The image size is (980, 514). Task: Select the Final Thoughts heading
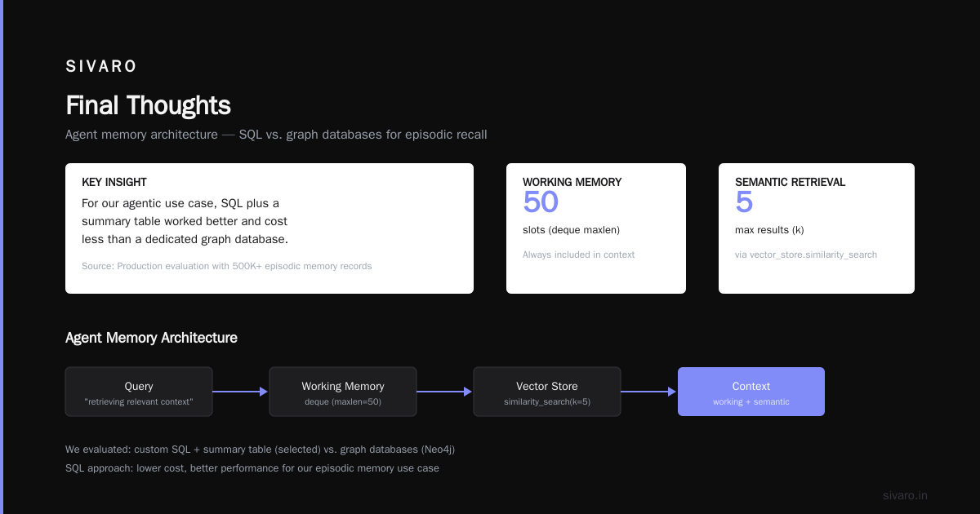pyautogui.click(x=148, y=105)
